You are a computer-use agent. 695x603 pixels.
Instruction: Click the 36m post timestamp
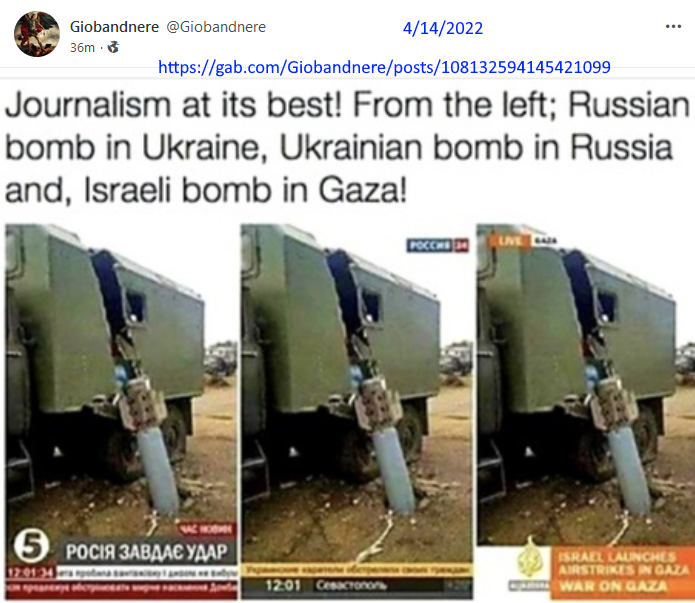tap(82, 47)
